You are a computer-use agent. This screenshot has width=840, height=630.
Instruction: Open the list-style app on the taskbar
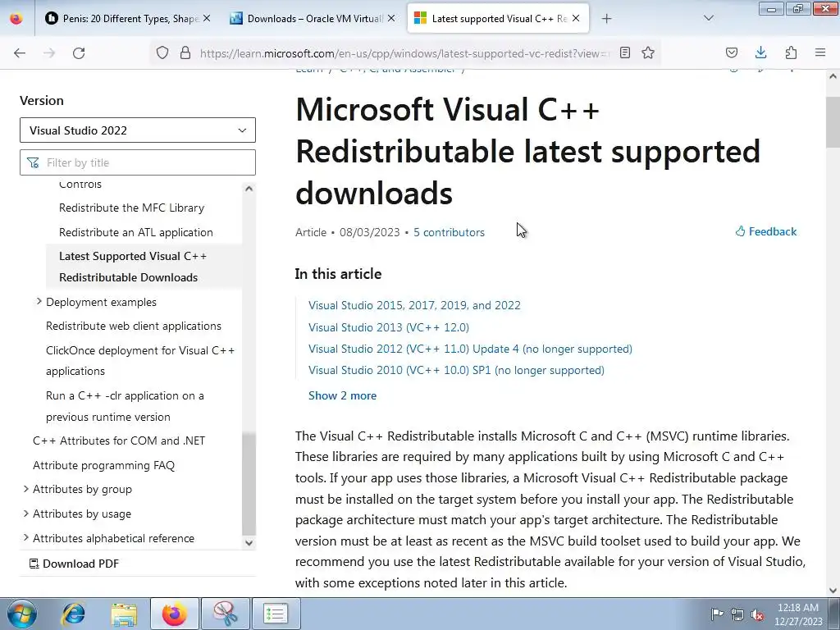pos(276,614)
